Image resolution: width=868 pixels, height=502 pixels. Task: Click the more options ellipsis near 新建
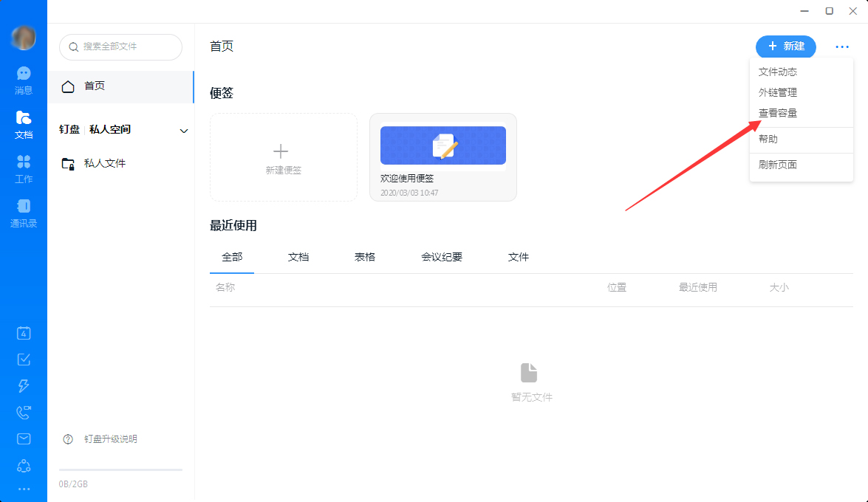(x=842, y=47)
